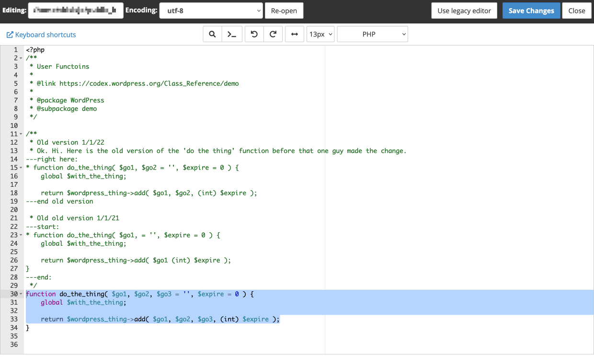Save the file with Save Changes
This screenshot has height=364, width=594.
coord(531,11)
